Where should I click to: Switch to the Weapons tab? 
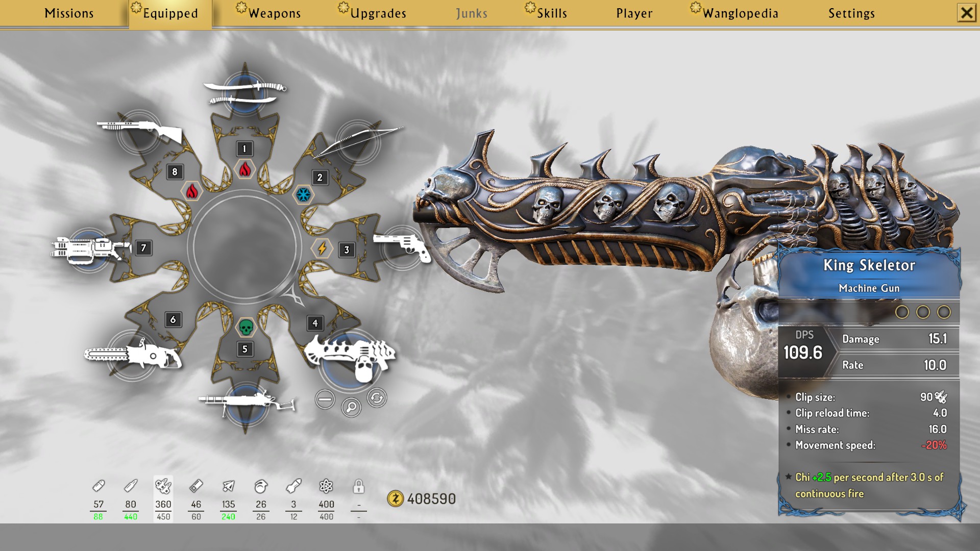pyautogui.click(x=274, y=13)
